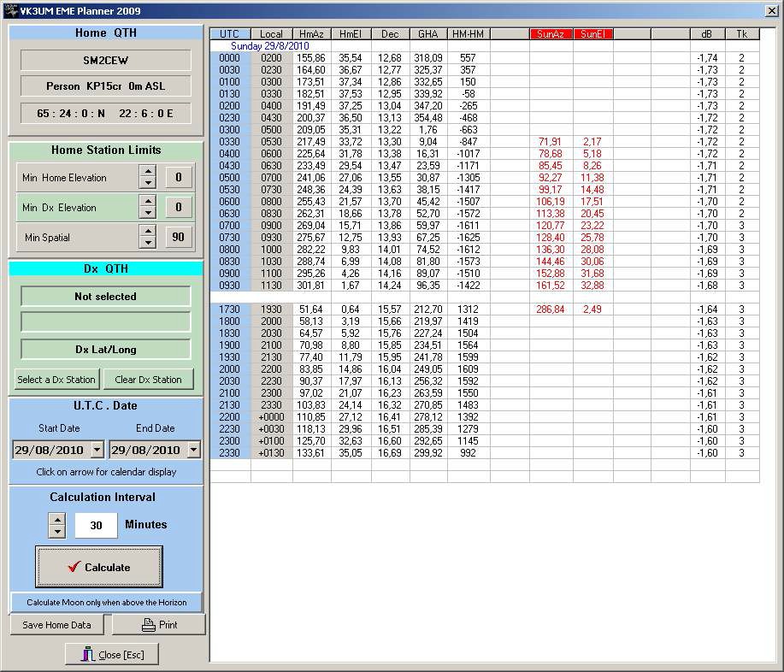Increase Min Spatial value with up arrow
This screenshot has height=672, width=784.
[x=148, y=232]
